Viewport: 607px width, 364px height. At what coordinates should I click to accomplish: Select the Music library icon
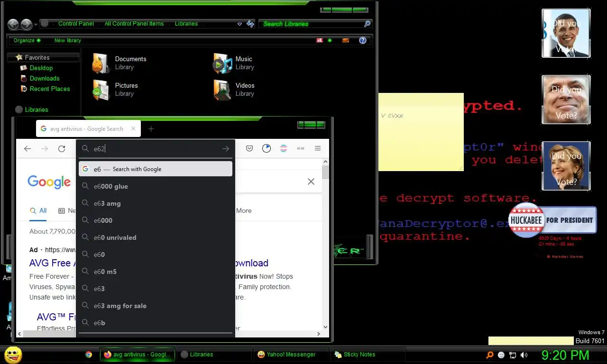point(222,63)
